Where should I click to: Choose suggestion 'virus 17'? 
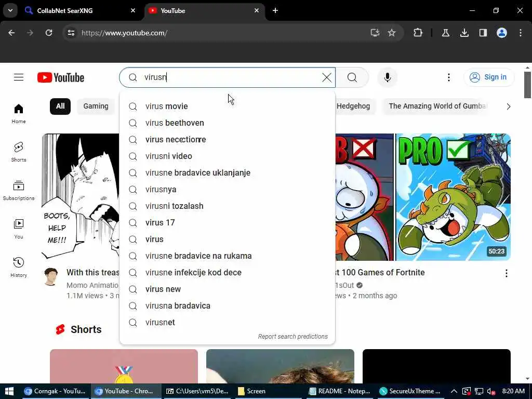coord(228,222)
